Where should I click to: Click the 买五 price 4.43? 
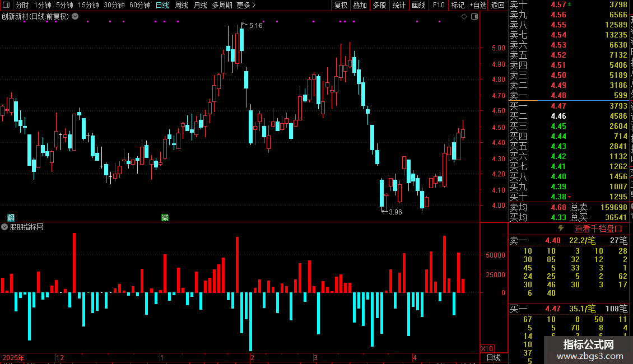coord(558,146)
